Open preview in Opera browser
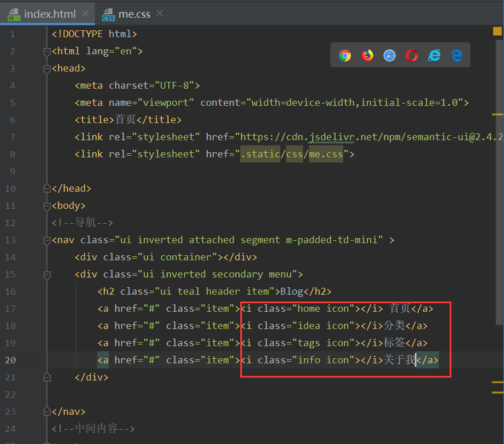 (412, 55)
